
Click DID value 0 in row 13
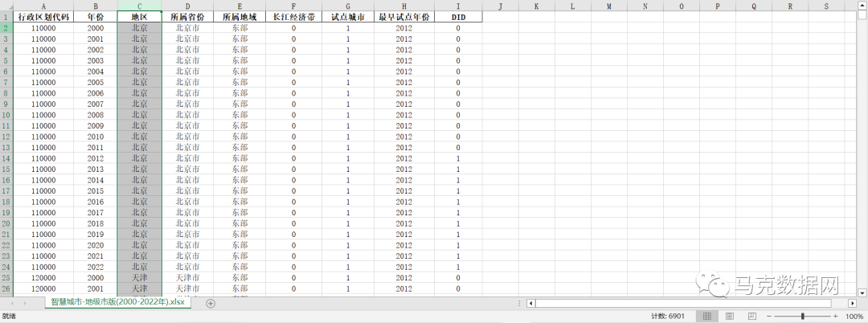458,148
